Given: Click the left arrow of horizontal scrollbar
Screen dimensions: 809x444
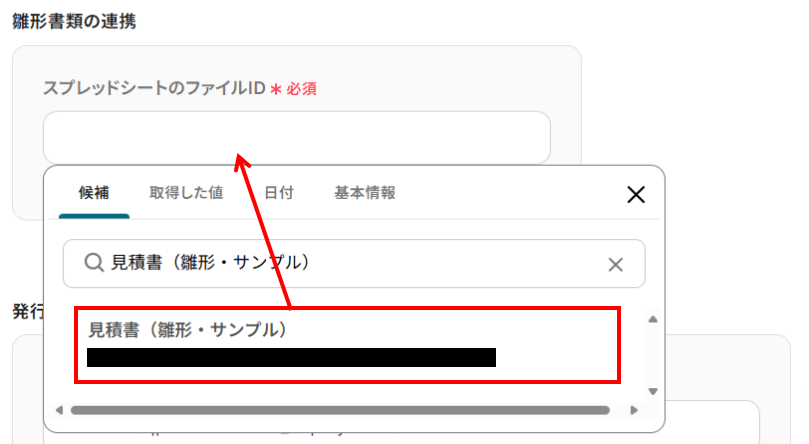Looking at the screenshot, I should 59,410.
